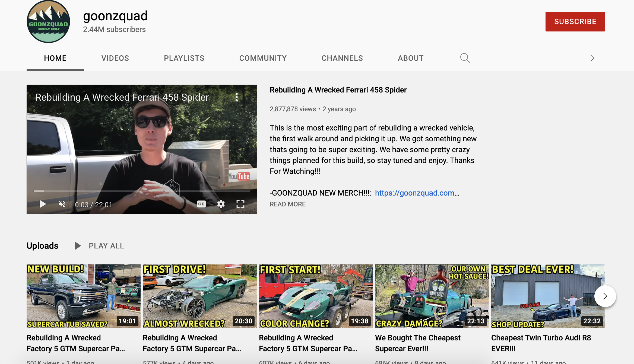
Task: Click the goonzquad channel name
Action: point(115,16)
